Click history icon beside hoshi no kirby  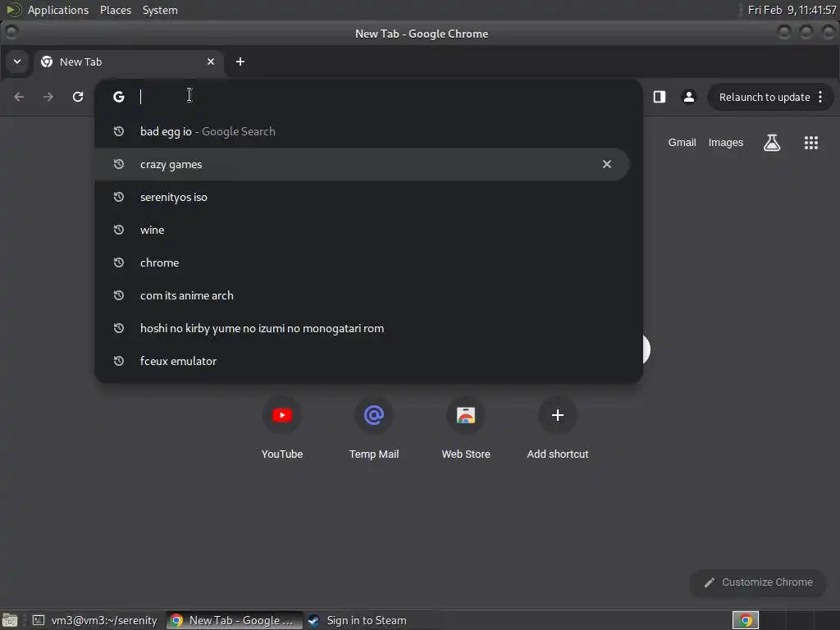point(119,328)
